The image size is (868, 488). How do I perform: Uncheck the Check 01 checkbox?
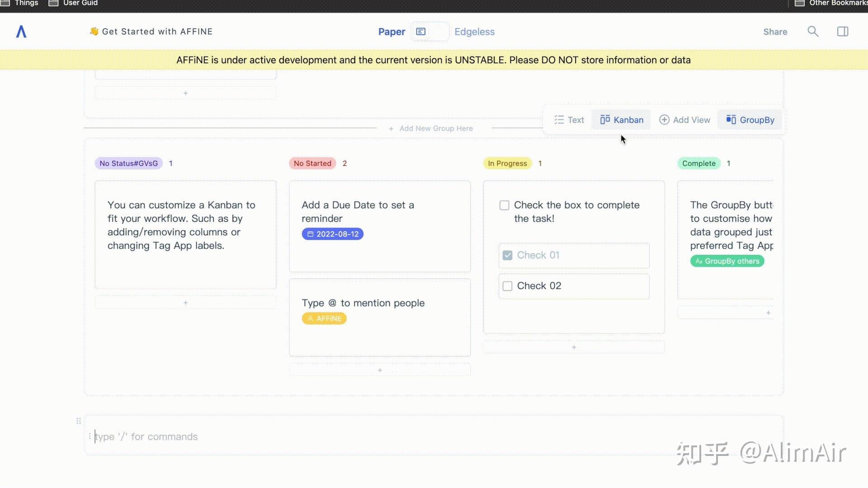point(507,255)
